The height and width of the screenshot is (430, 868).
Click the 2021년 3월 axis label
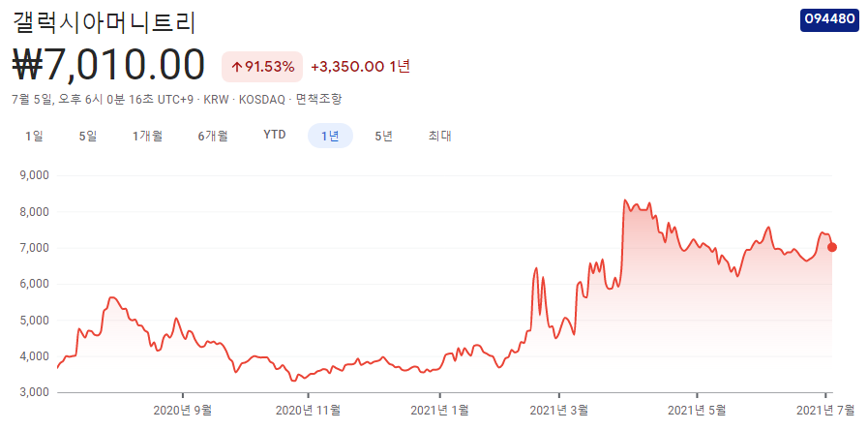(x=559, y=411)
